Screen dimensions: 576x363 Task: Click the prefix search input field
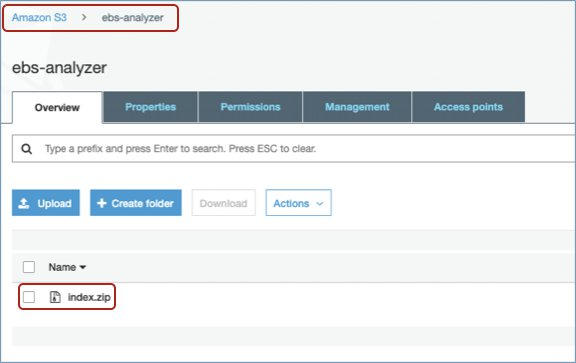tap(294, 148)
